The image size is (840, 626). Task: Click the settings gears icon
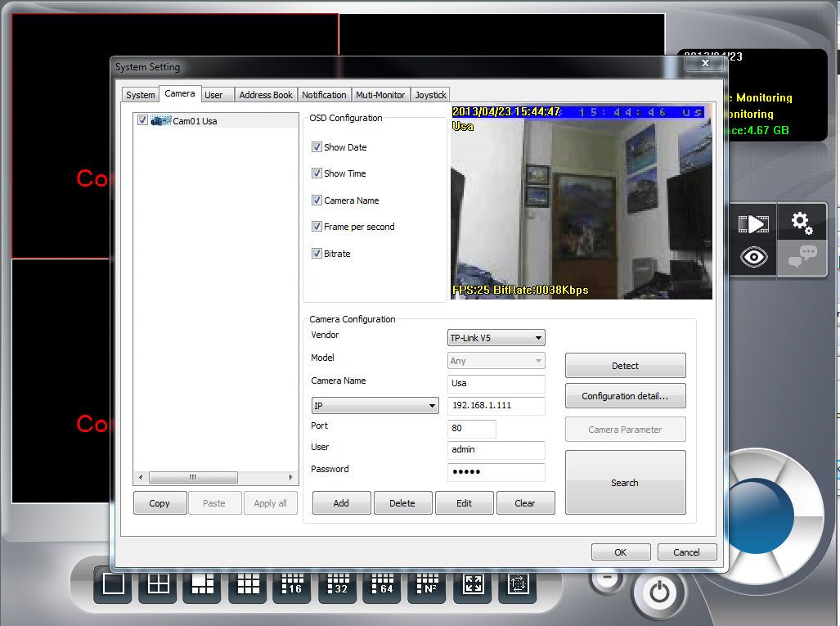(802, 223)
